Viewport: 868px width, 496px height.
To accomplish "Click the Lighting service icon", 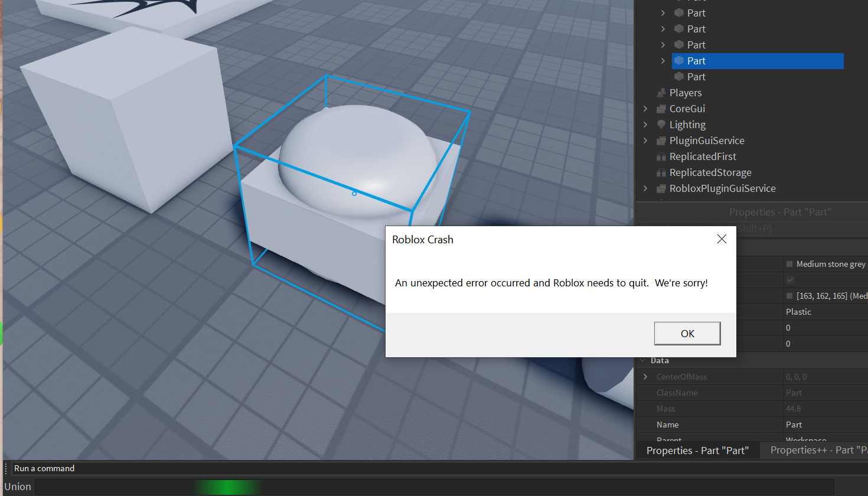I will click(x=661, y=124).
